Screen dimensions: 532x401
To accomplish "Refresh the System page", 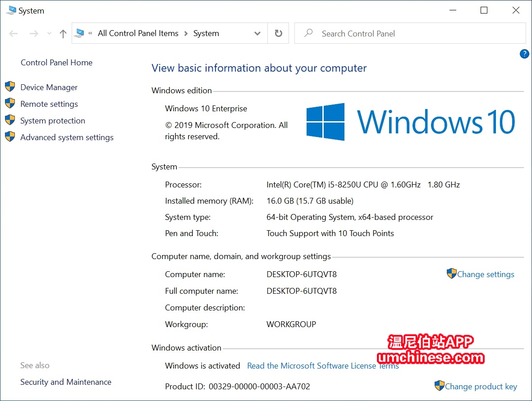I will click(278, 33).
